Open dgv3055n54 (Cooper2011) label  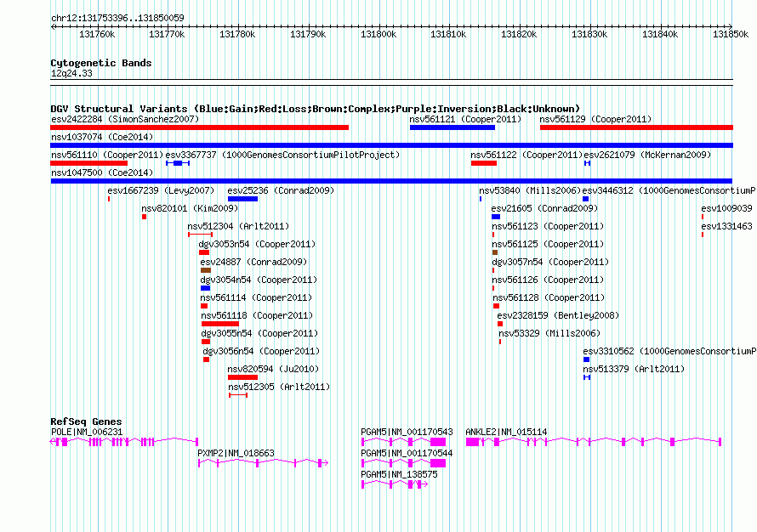coord(259,333)
